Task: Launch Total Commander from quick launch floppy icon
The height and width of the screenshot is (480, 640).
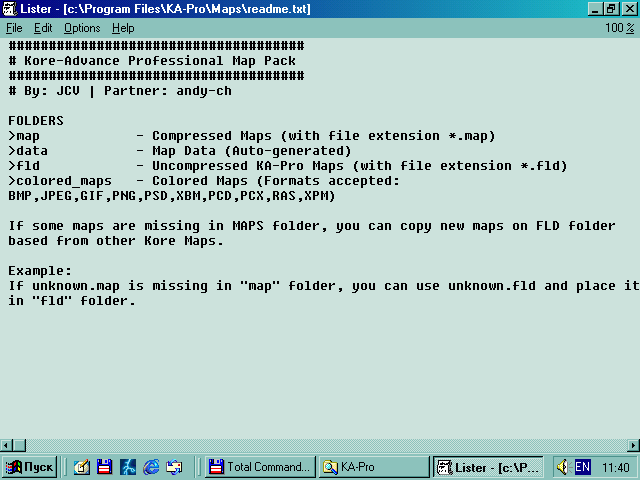Action: pos(104,467)
